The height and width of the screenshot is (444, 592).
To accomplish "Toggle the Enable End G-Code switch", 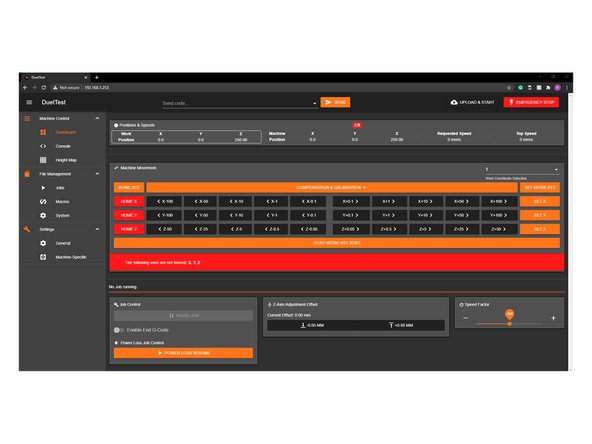I will click(119, 330).
